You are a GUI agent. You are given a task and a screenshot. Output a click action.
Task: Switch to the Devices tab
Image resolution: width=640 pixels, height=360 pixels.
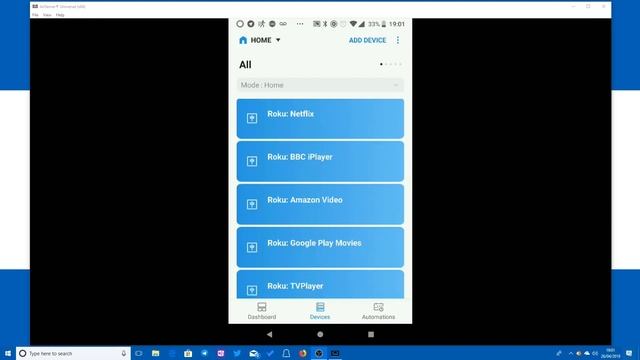(320, 311)
